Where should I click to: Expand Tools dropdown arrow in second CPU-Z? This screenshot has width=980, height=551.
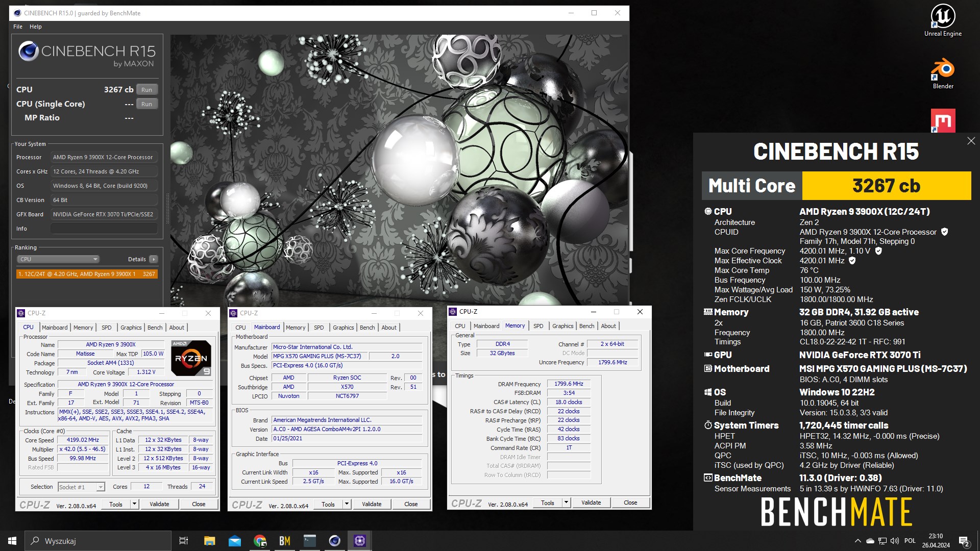coord(347,504)
